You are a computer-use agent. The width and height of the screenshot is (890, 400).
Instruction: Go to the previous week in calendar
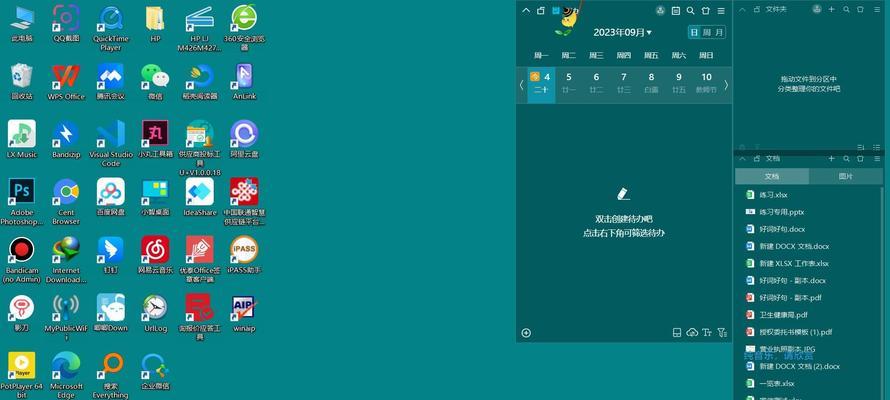click(522, 85)
